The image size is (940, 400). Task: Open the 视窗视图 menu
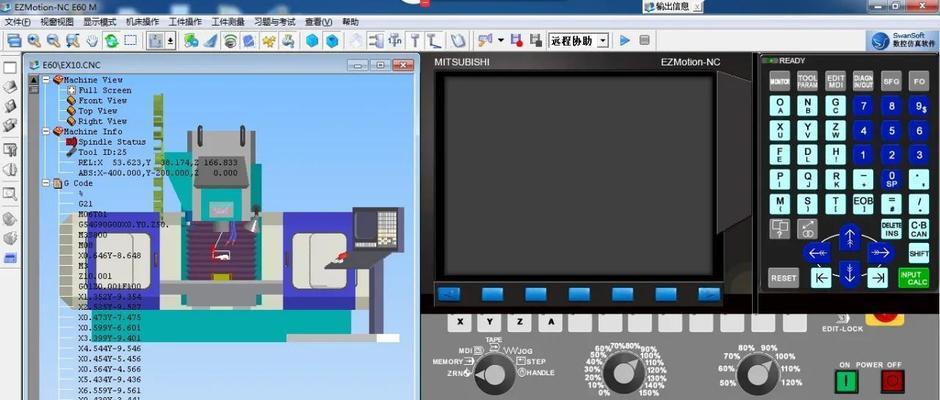57,22
